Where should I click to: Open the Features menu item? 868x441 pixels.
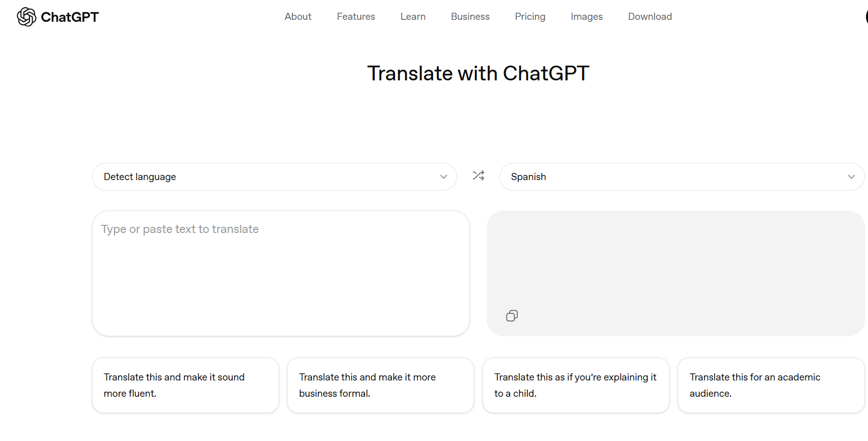356,16
